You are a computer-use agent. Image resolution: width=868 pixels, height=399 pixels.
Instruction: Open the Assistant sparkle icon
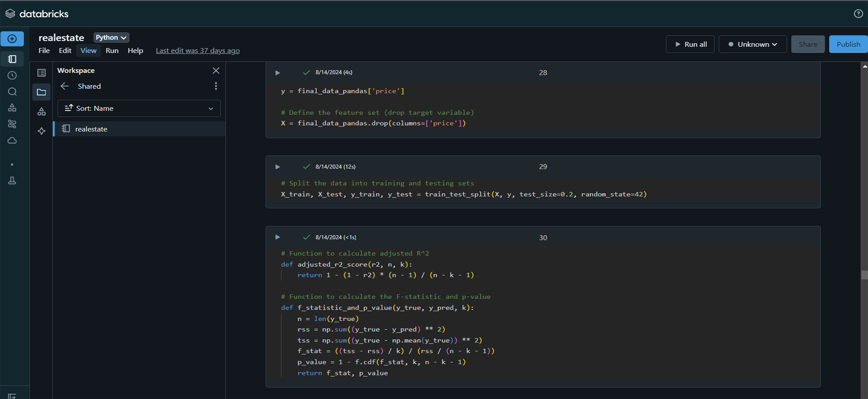click(x=42, y=131)
